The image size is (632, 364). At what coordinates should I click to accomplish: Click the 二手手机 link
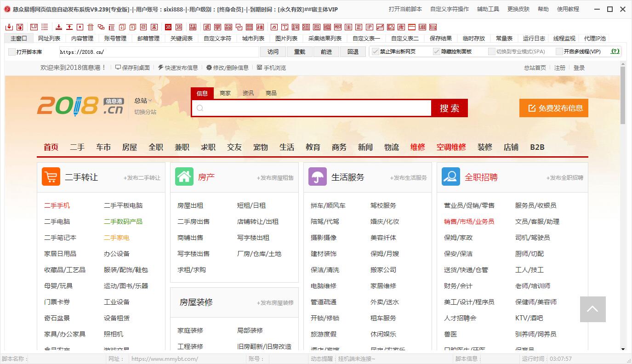pos(57,205)
